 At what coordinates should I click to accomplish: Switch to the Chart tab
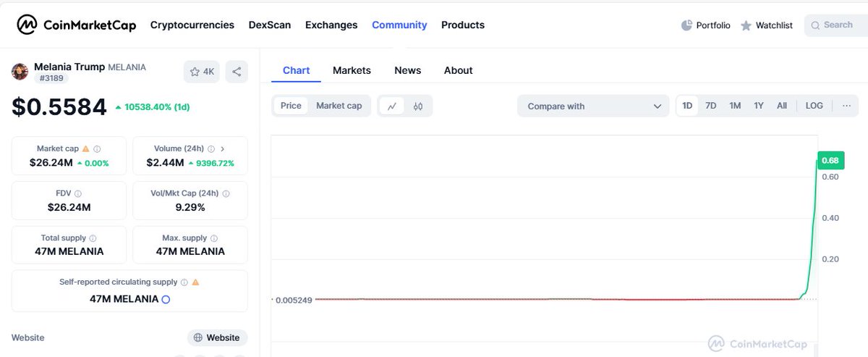click(x=297, y=70)
